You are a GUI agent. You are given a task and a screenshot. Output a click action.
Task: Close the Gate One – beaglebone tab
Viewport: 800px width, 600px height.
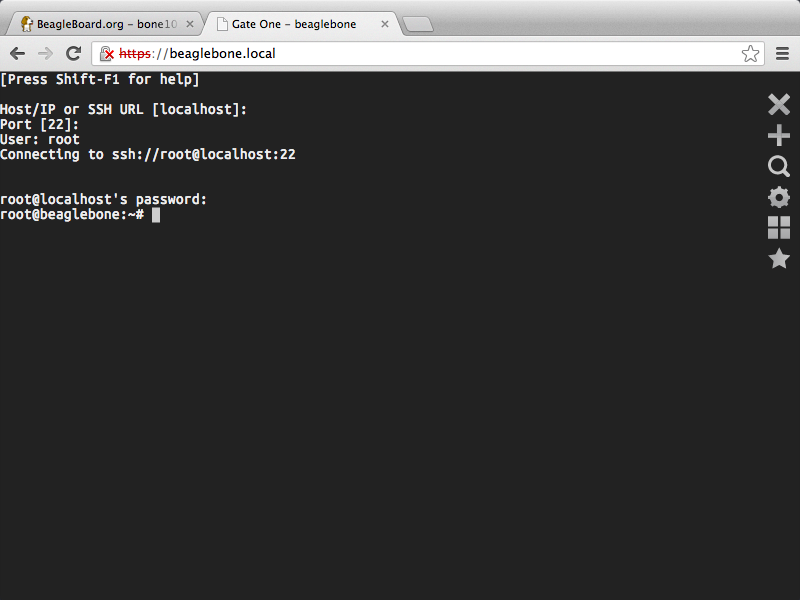pyautogui.click(x=384, y=24)
